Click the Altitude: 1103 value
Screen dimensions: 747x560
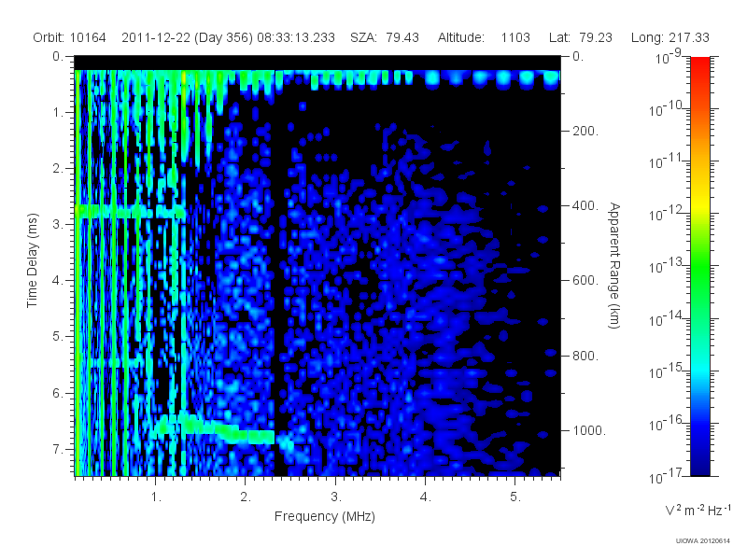[484, 37]
